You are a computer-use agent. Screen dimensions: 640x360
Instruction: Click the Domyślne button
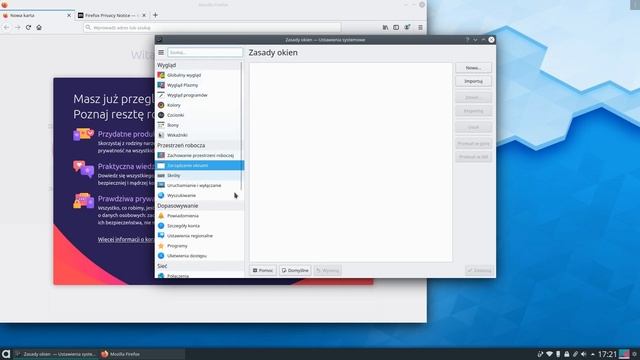[295, 270]
